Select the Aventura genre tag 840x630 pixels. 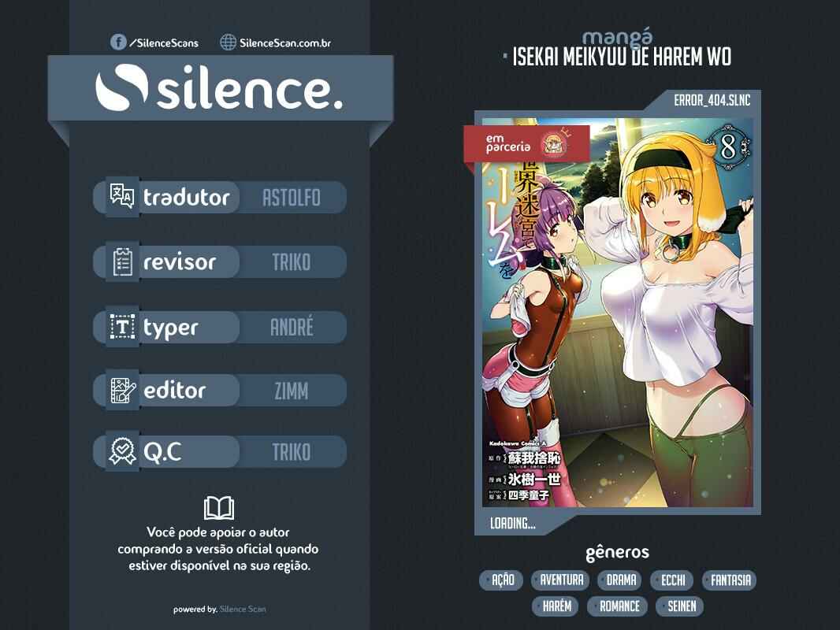coord(561,580)
